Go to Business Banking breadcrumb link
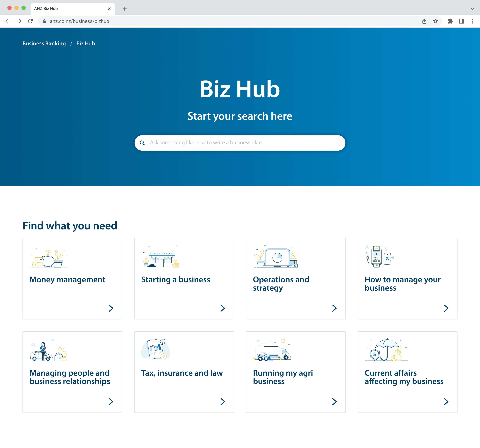This screenshot has width=480, height=448. 44,43
